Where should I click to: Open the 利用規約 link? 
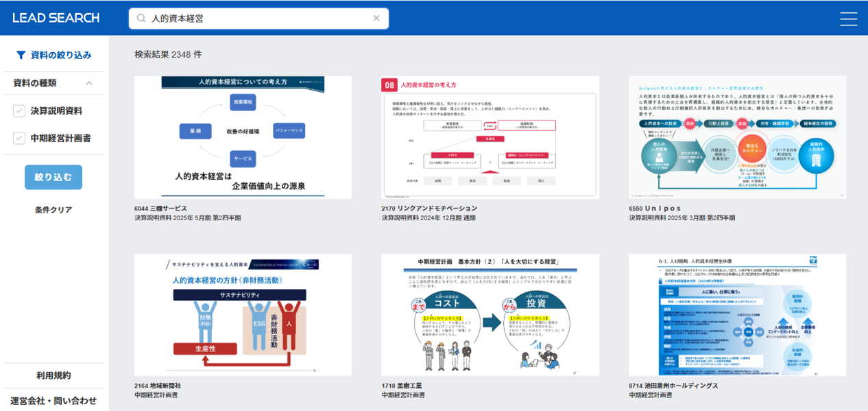pyautogui.click(x=53, y=375)
